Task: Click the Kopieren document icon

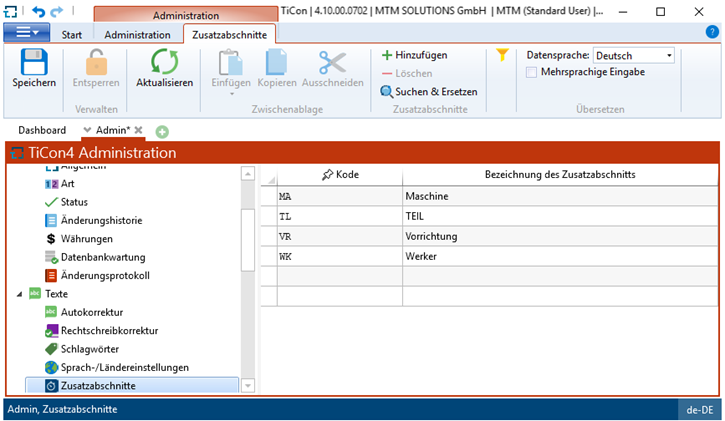Action: point(276,62)
